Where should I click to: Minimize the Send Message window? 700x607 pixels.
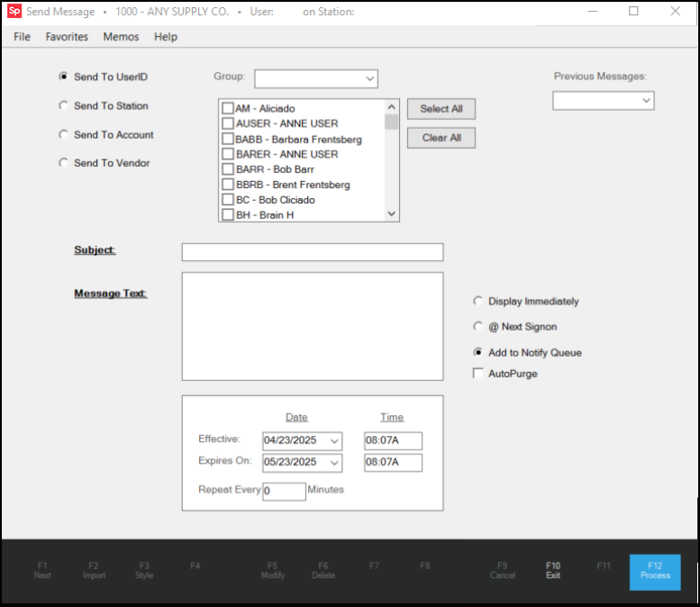(x=593, y=11)
